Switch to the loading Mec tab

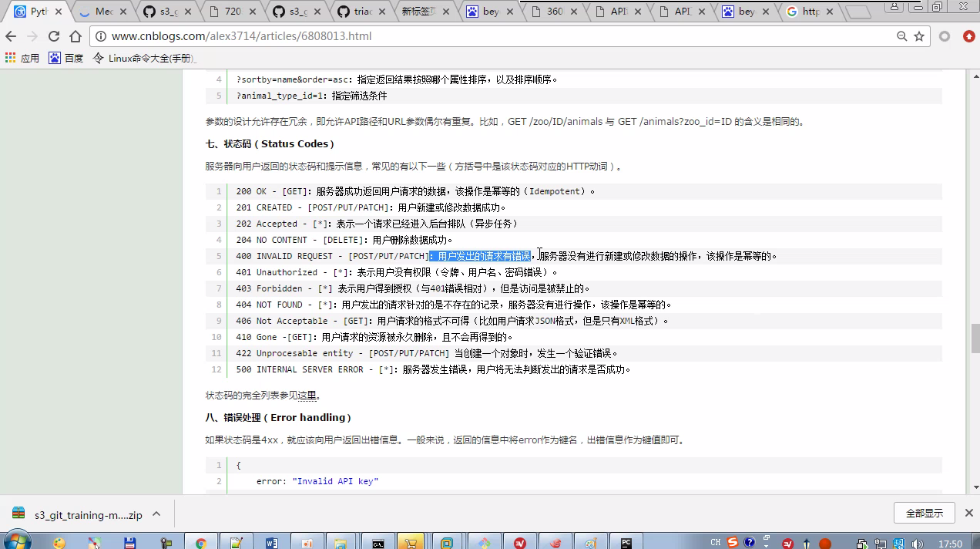pyautogui.click(x=104, y=12)
